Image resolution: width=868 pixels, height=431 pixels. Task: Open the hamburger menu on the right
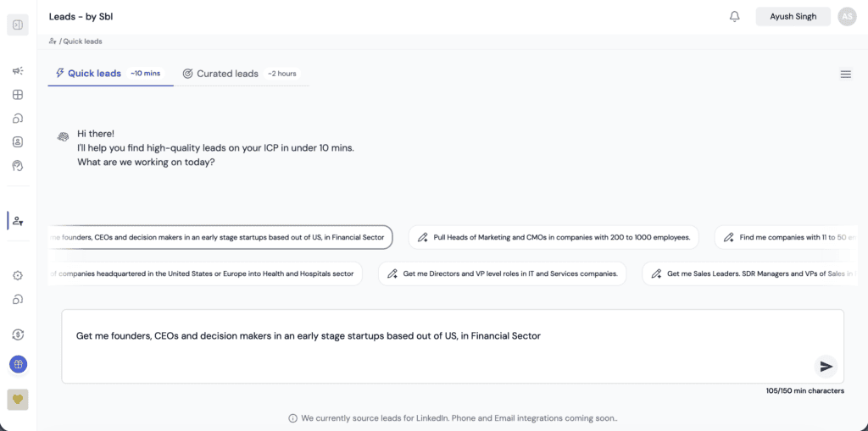[845, 75]
